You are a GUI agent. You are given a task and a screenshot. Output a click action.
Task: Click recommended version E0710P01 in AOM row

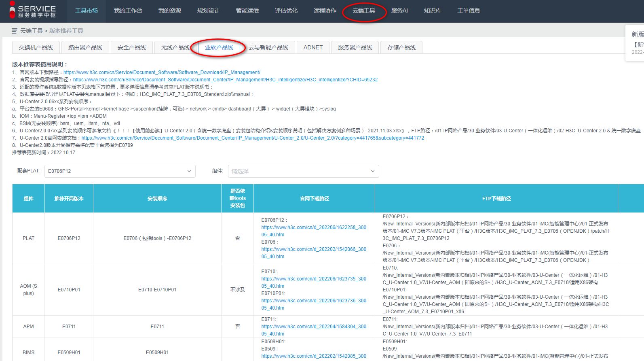(69, 290)
